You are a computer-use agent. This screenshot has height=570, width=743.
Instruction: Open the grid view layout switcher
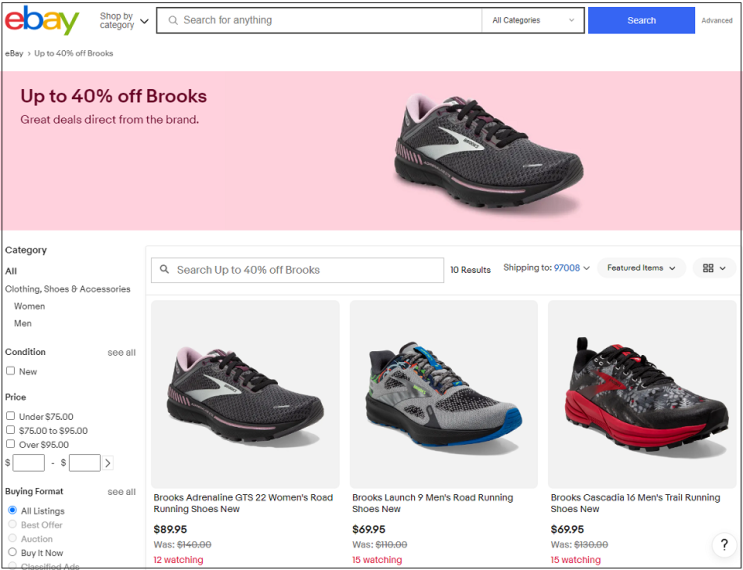pos(713,268)
